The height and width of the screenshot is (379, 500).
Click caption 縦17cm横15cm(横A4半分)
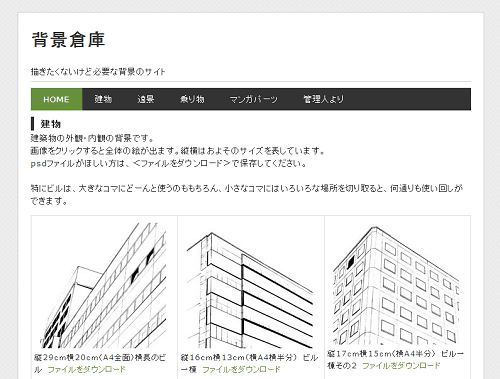coord(381,354)
